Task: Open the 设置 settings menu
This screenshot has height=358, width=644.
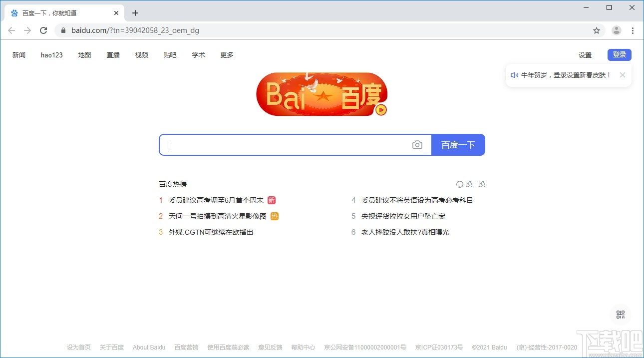Action: (585, 55)
